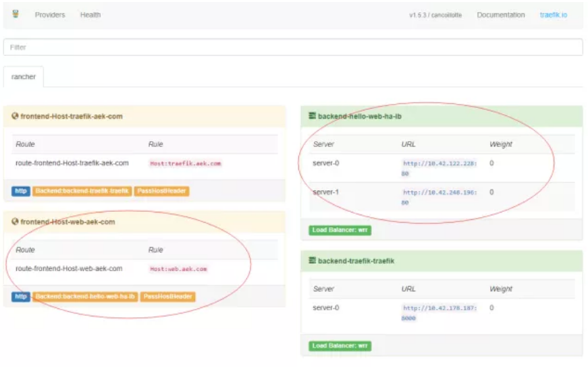Click URL column header in backend-hello-web-ha-lb
This screenshot has height=367, width=588.
click(x=408, y=144)
